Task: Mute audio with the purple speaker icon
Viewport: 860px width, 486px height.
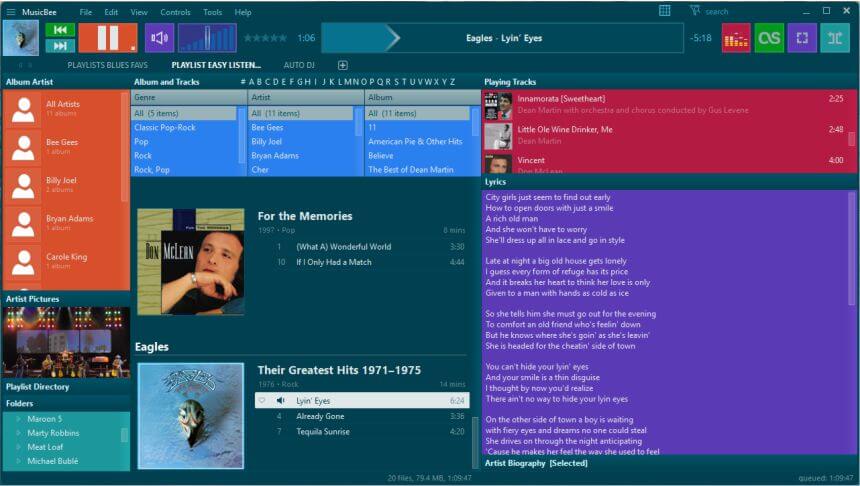Action: point(159,38)
